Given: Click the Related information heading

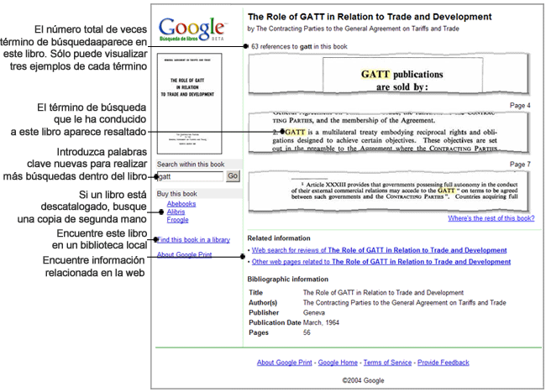Looking at the screenshot, I should coord(279,238).
